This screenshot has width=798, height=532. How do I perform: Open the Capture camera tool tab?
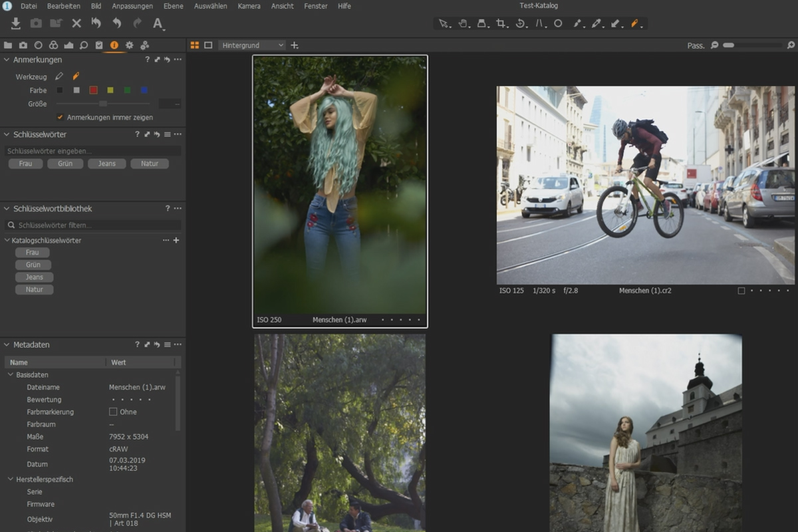23,45
